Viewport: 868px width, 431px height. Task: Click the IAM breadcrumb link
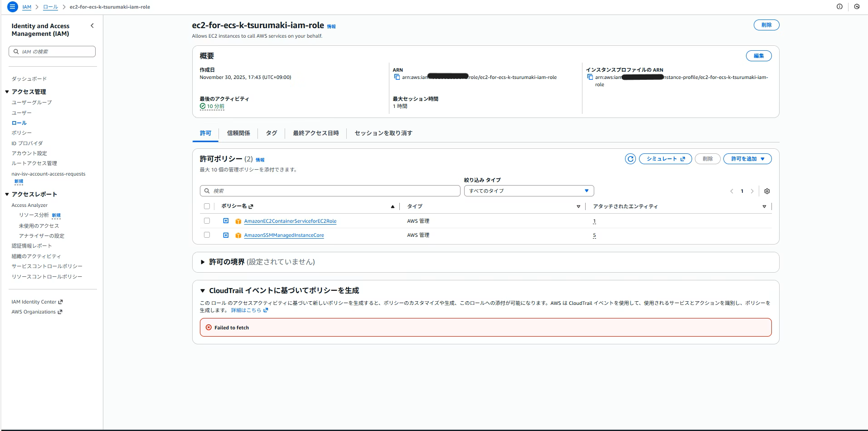point(27,7)
